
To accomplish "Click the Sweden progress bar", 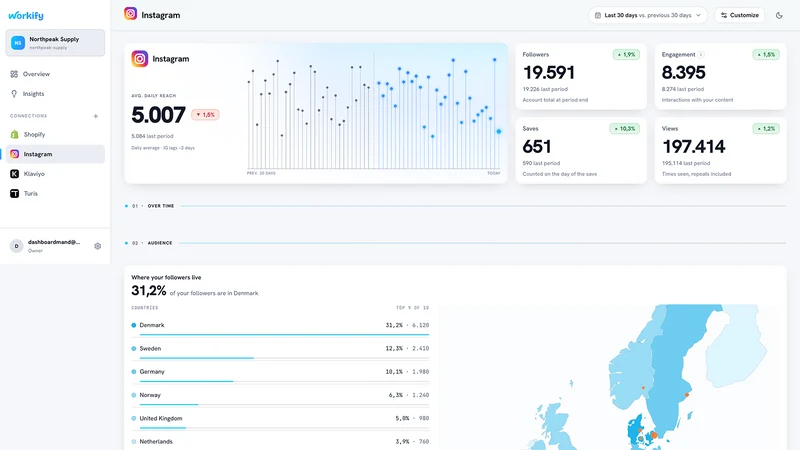I will 284,358.
